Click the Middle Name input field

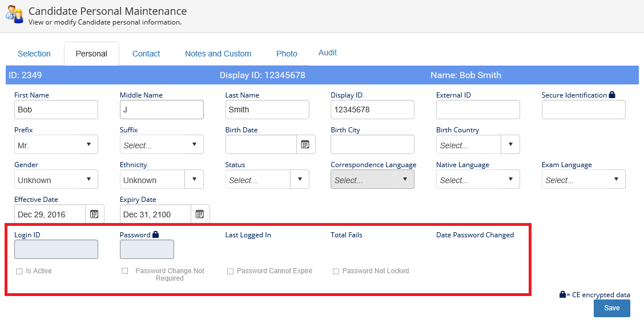[x=162, y=110]
